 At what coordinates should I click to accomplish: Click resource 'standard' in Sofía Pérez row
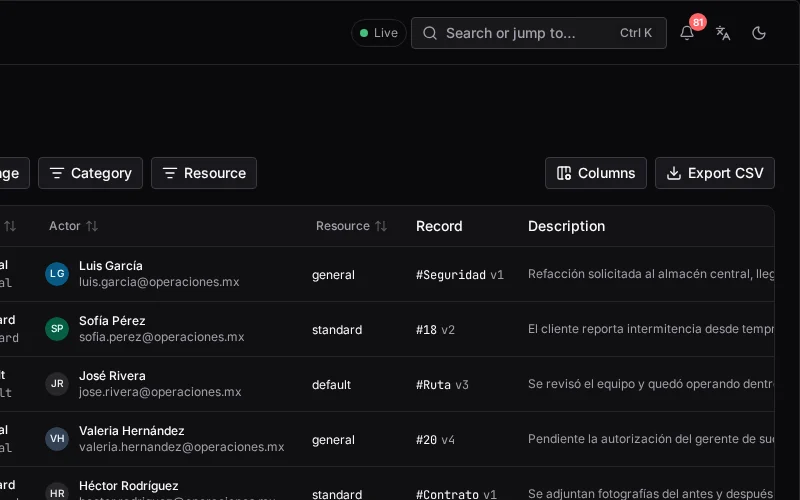point(337,330)
